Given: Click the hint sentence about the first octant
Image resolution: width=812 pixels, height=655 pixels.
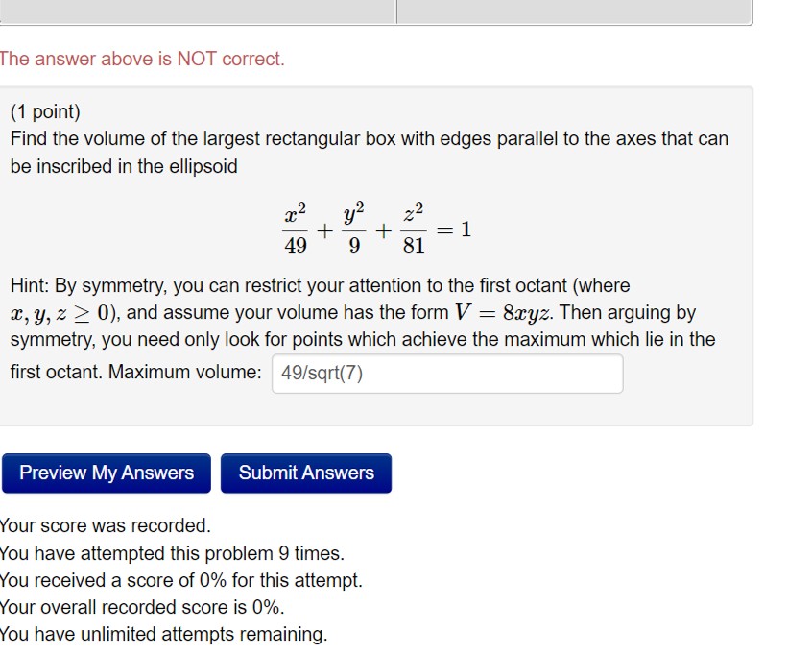Looking at the screenshot, I should (317, 285).
